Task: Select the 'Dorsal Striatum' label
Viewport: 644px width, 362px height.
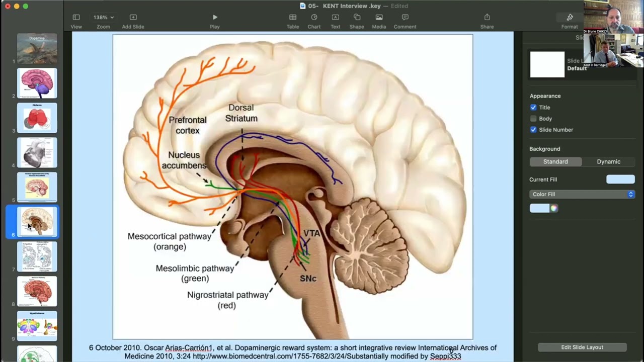Action: (242, 113)
